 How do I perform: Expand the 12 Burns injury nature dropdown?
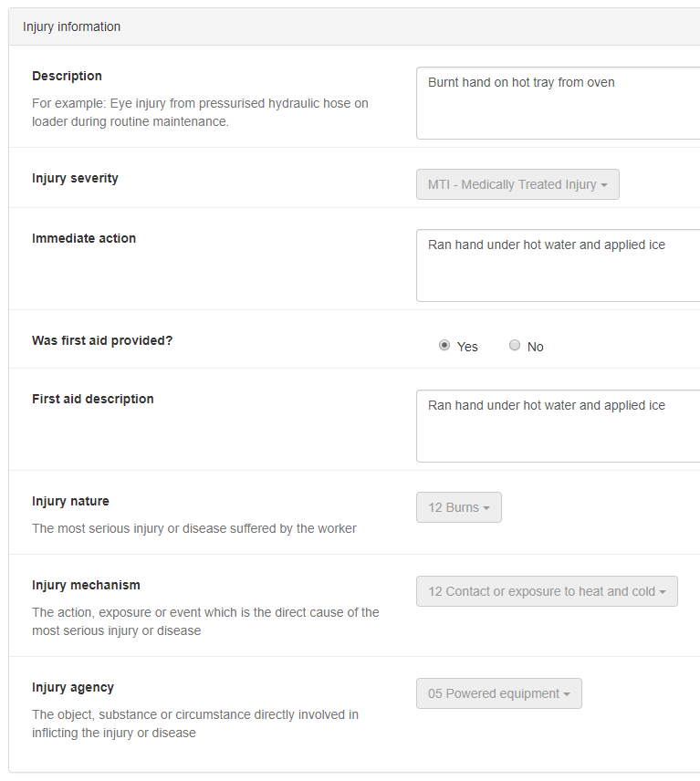point(459,507)
